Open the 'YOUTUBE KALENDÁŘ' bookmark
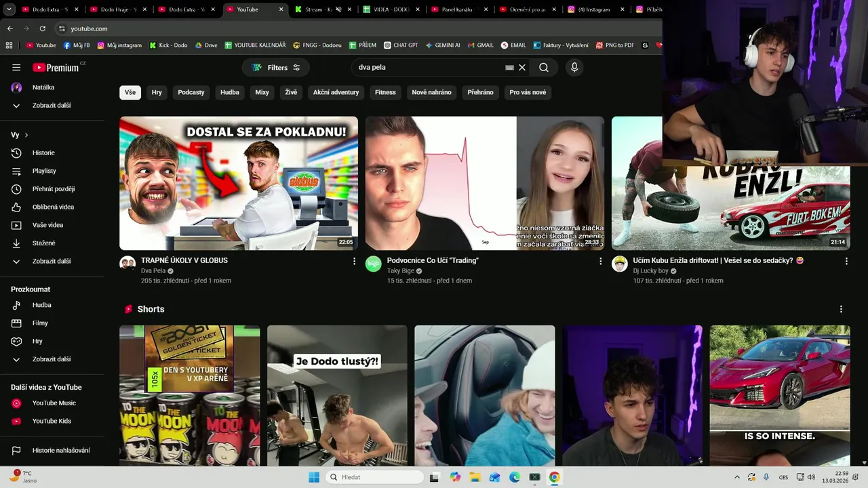This screenshot has height=488, width=868. coord(255,45)
